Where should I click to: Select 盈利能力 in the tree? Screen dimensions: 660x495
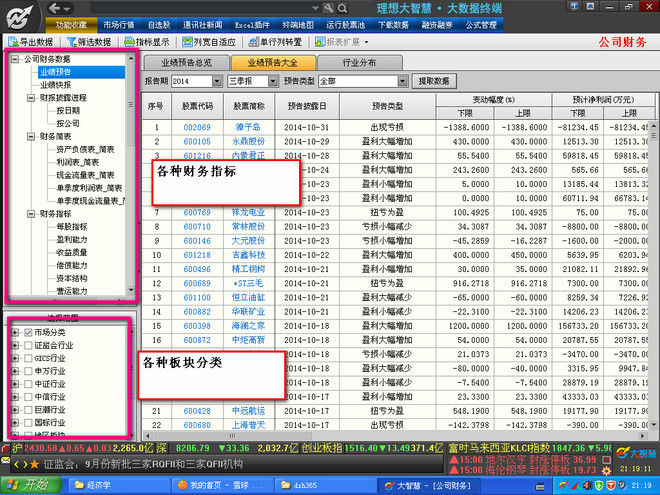72,240
